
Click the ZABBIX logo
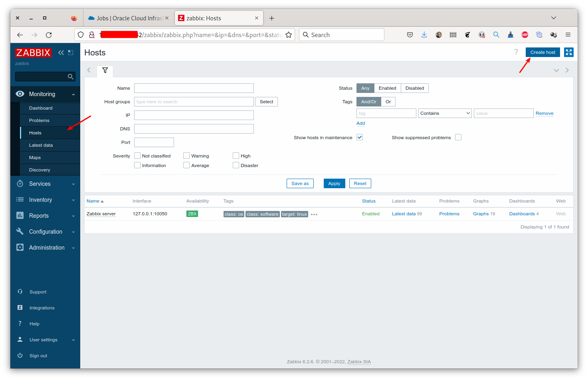click(33, 52)
